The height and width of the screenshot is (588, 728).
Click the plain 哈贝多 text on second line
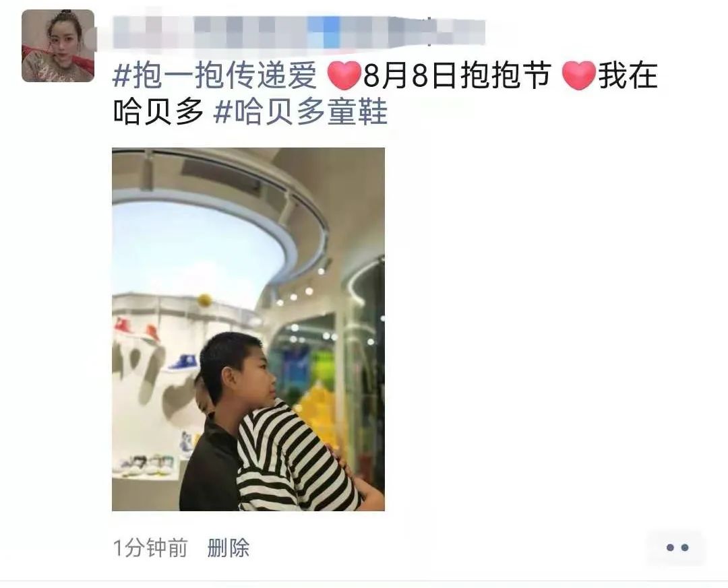click(x=158, y=112)
